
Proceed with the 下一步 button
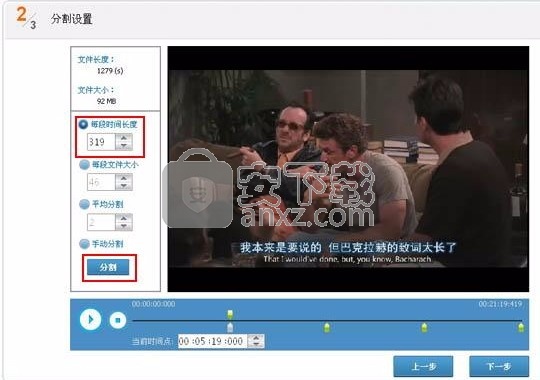[x=499, y=366]
